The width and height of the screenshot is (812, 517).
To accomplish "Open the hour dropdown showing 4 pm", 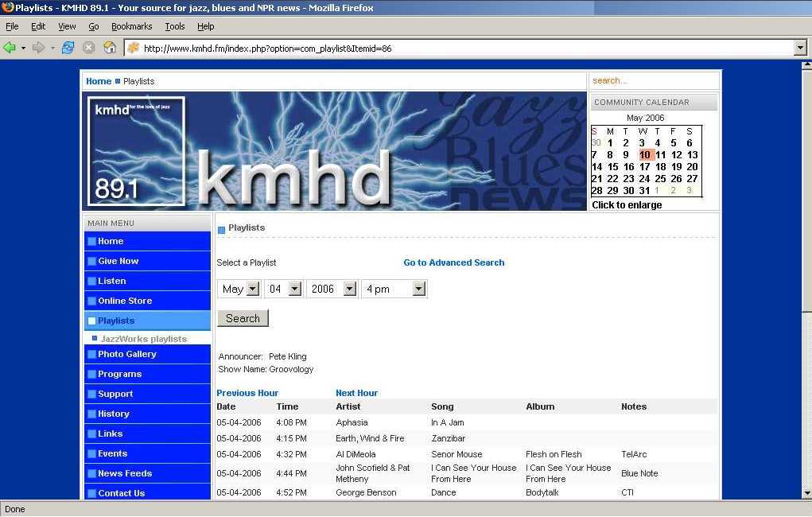I will [418, 289].
